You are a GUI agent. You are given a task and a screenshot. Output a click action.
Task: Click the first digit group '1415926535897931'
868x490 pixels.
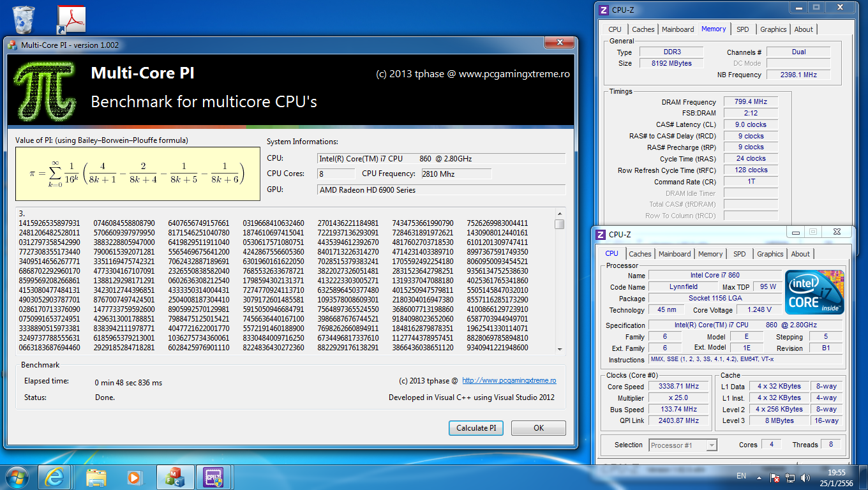click(50, 223)
